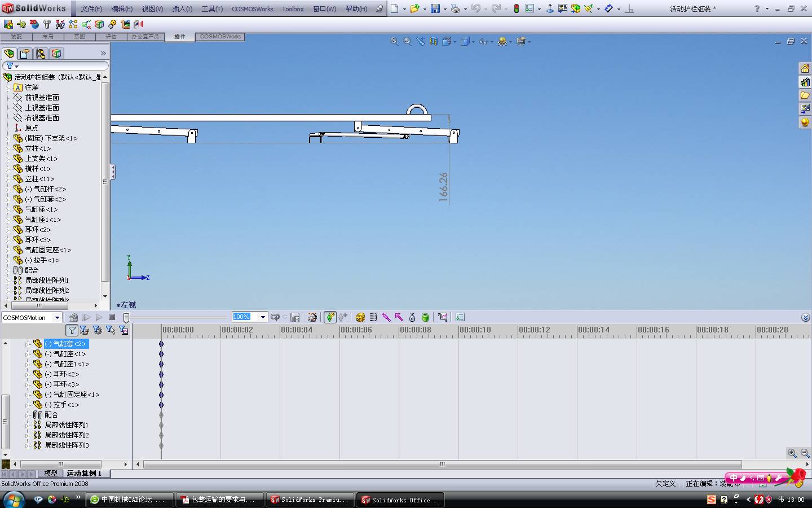Click the Zoom to Area icon
The height and width of the screenshot is (508, 812).
(x=408, y=41)
